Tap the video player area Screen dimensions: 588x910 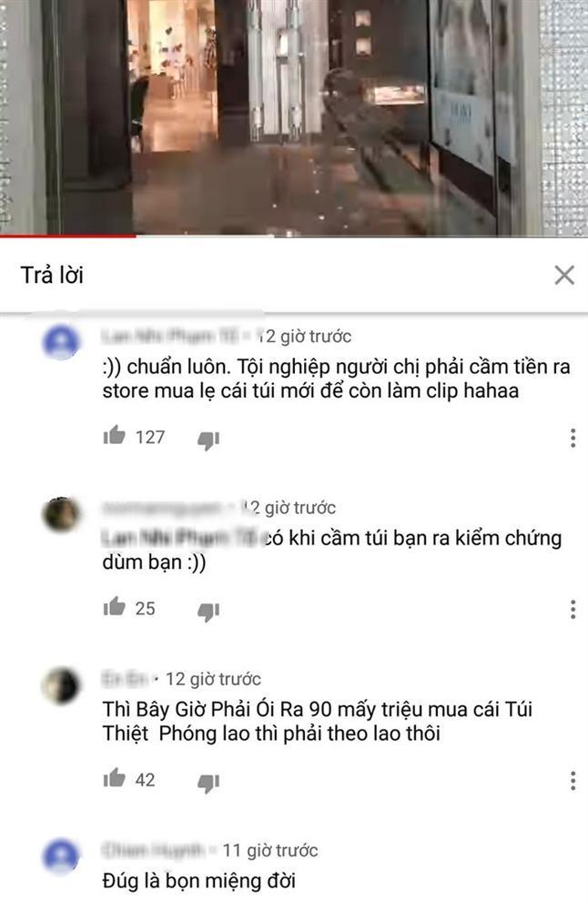(x=294, y=116)
